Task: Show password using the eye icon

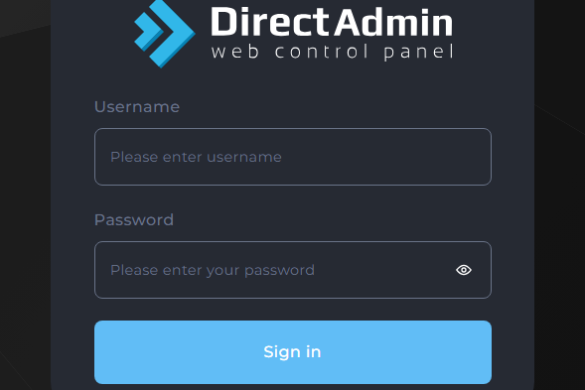Action: [x=463, y=270]
